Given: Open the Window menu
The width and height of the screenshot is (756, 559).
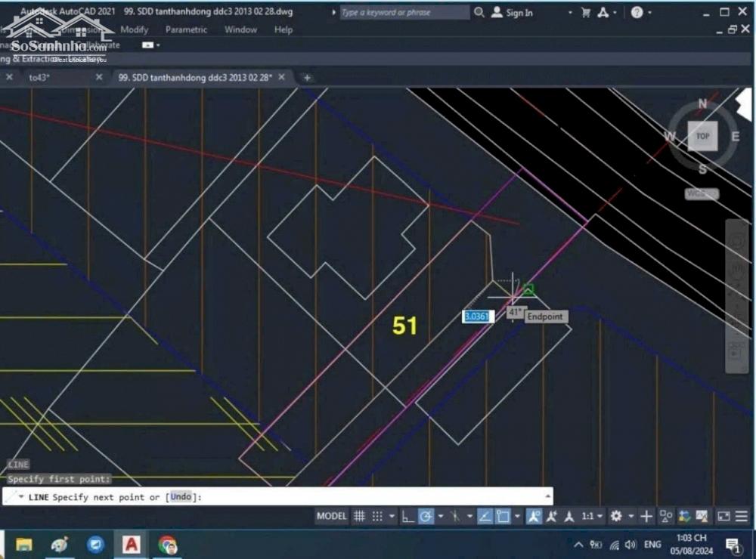Looking at the screenshot, I should pyautogui.click(x=240, y=29).
